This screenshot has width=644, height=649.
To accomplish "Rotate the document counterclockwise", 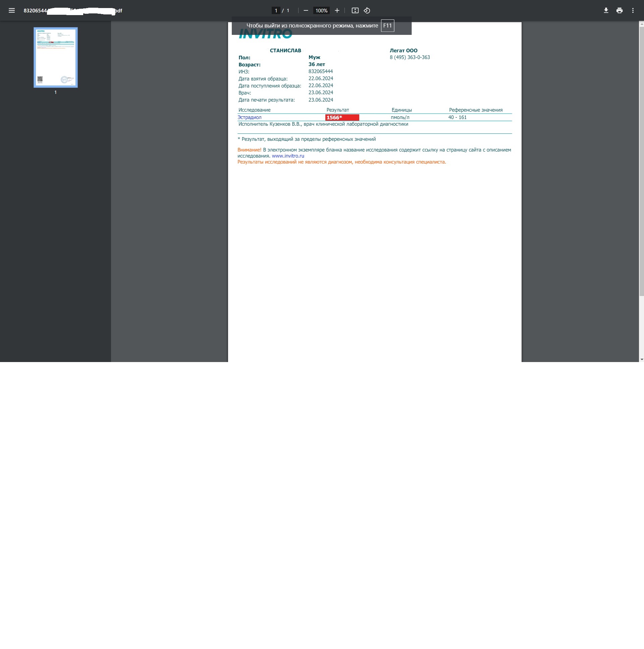I will click(x=367, y=10).
